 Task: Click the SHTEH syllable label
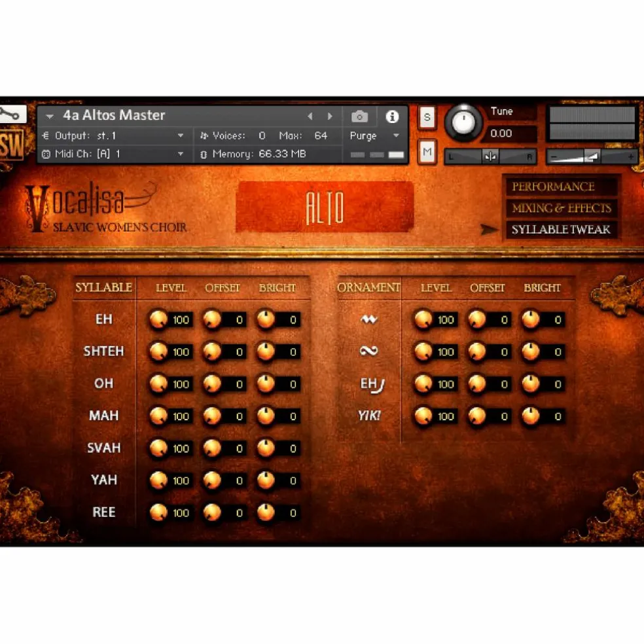click(x=103, y=351)
